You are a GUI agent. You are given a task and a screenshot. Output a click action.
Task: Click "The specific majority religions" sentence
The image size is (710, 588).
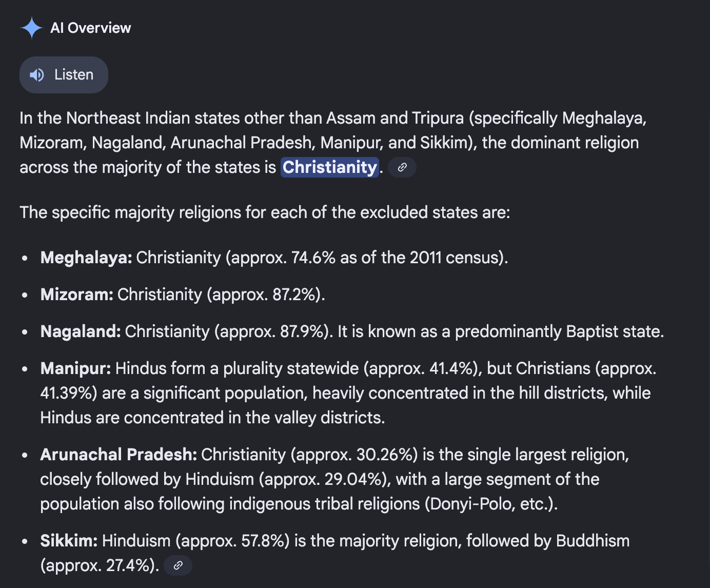(x=265, y=212)
